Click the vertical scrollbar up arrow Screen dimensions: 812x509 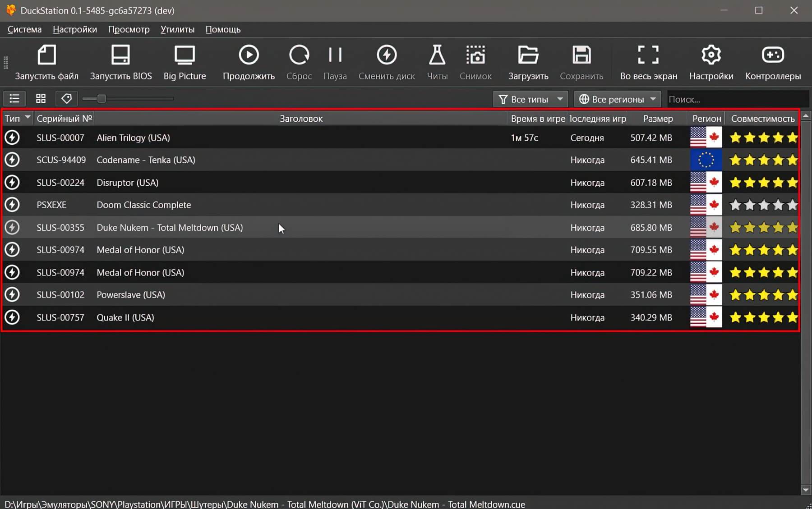[x=806, y=116]
